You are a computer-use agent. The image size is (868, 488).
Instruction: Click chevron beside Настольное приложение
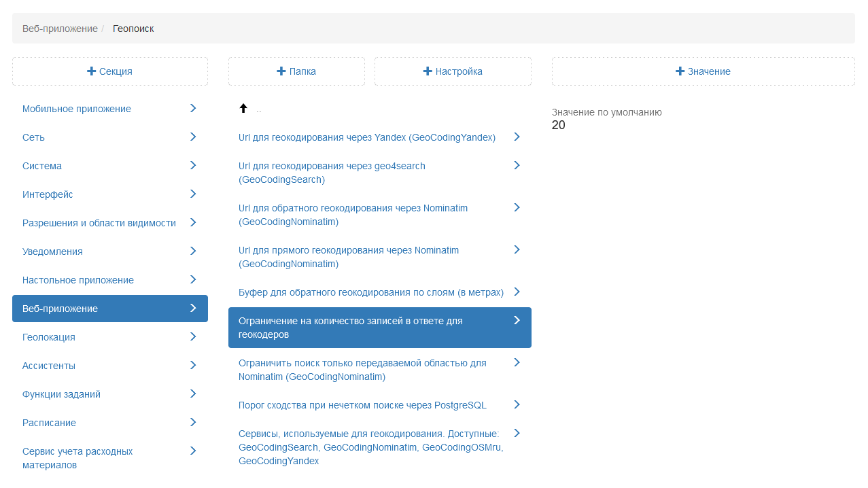[x=193, y=279]
